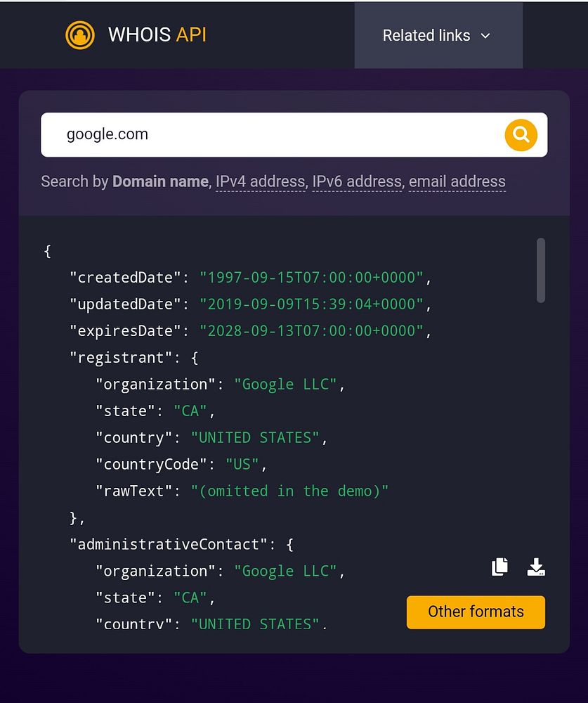The width and height of the screenshot is (588, 703).
Task: Click the WHOIS API logo icon
Action: coord(80,35)
